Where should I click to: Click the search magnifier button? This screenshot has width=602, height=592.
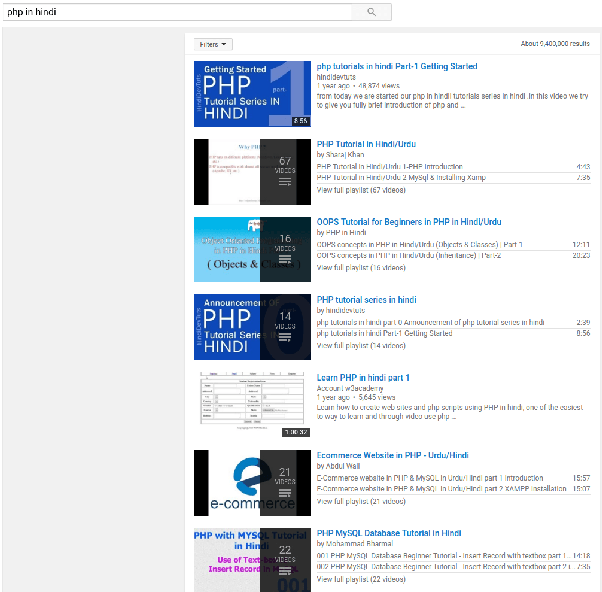(371, 12)
